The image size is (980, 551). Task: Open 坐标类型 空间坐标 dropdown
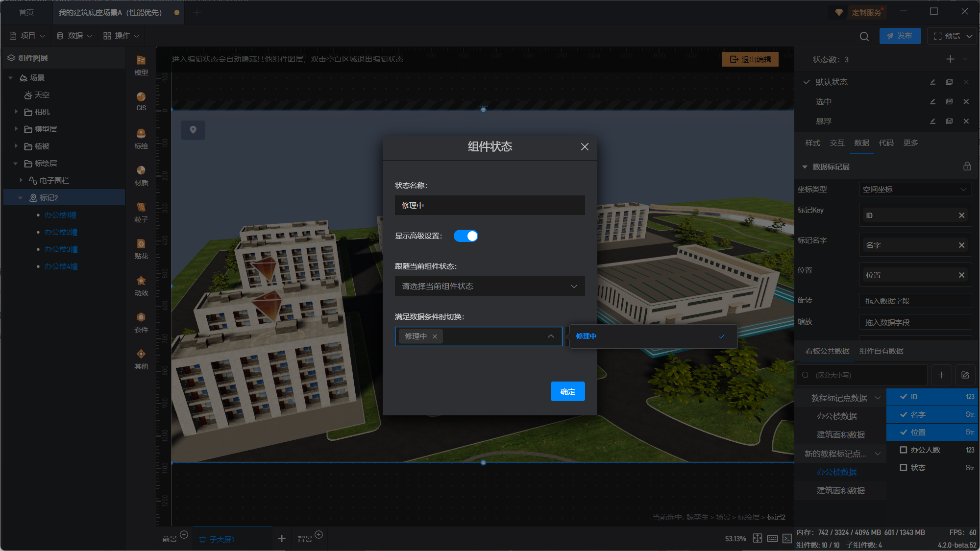point(914,190)
